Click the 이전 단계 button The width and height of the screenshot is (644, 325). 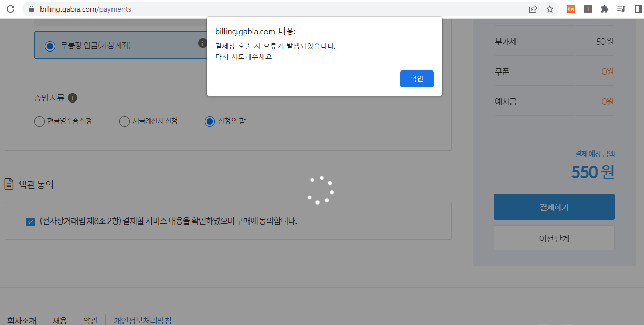tap(554, 238)
